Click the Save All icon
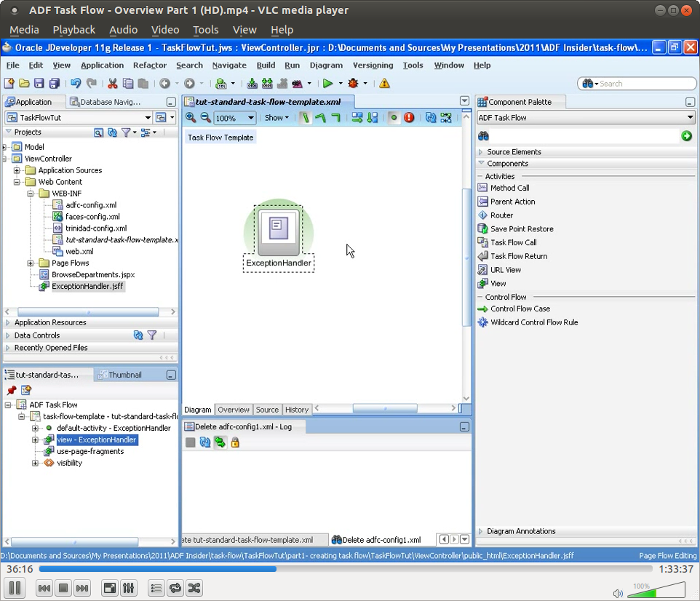Image resolution: width=700 pixels, height=601 pixels. point(53,83)
